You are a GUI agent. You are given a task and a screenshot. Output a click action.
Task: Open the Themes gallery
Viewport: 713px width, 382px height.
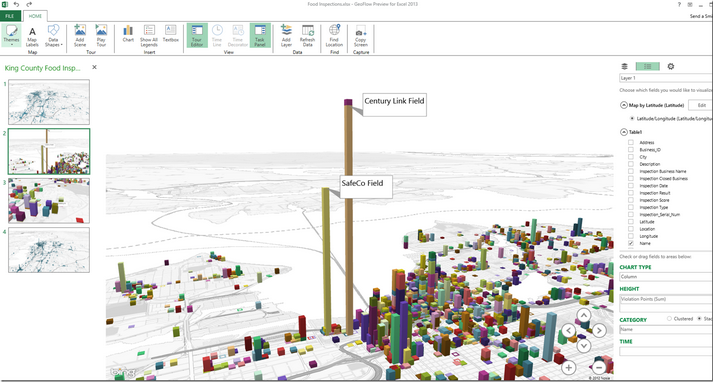[x=11, y=35]
